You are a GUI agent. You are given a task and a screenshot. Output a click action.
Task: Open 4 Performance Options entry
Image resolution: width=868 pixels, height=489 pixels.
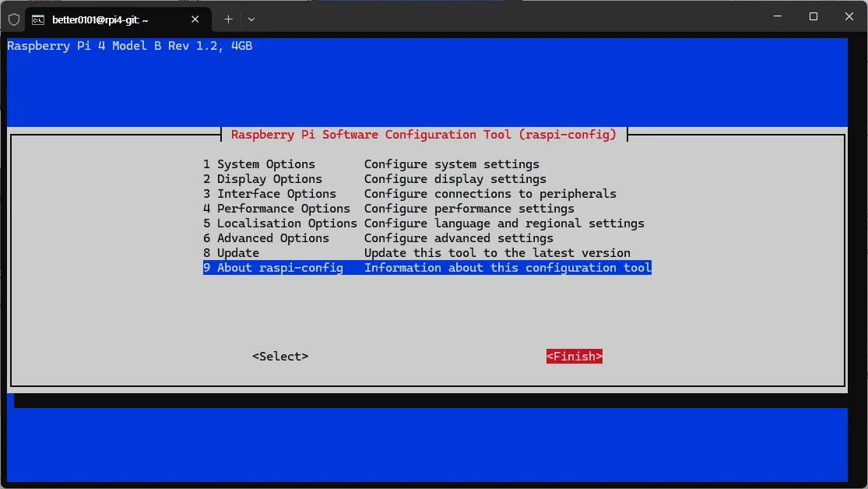pyautogui.click(x=427, y=209)
